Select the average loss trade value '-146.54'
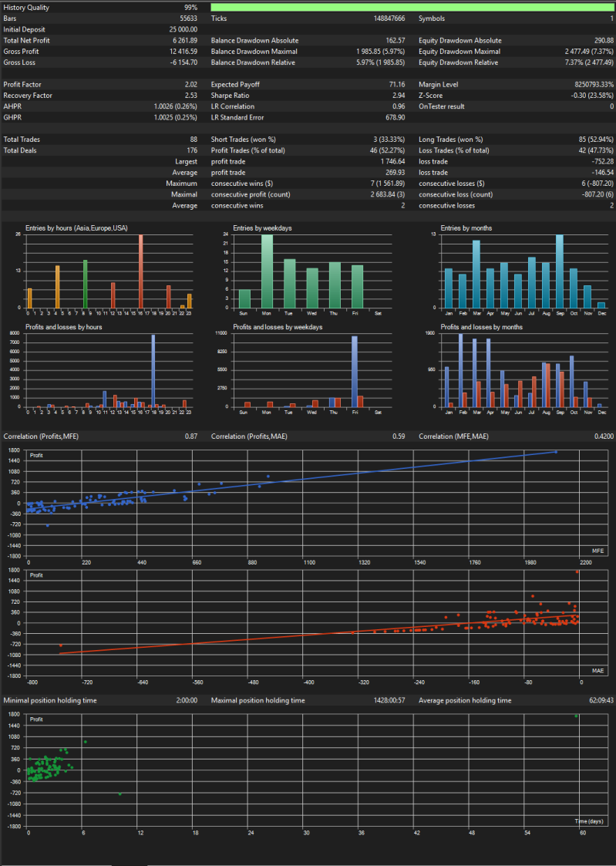 603,173
